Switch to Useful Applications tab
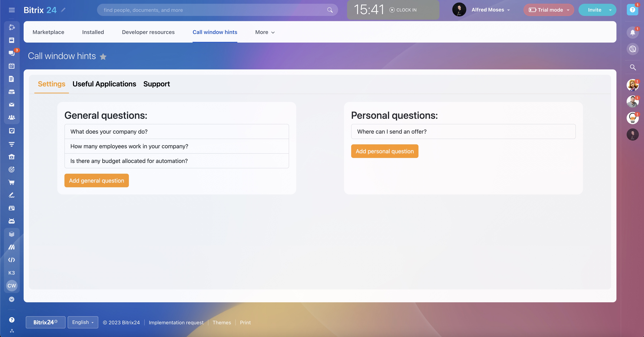Screen dimensions: 644x337 click(x=104, y=84)
